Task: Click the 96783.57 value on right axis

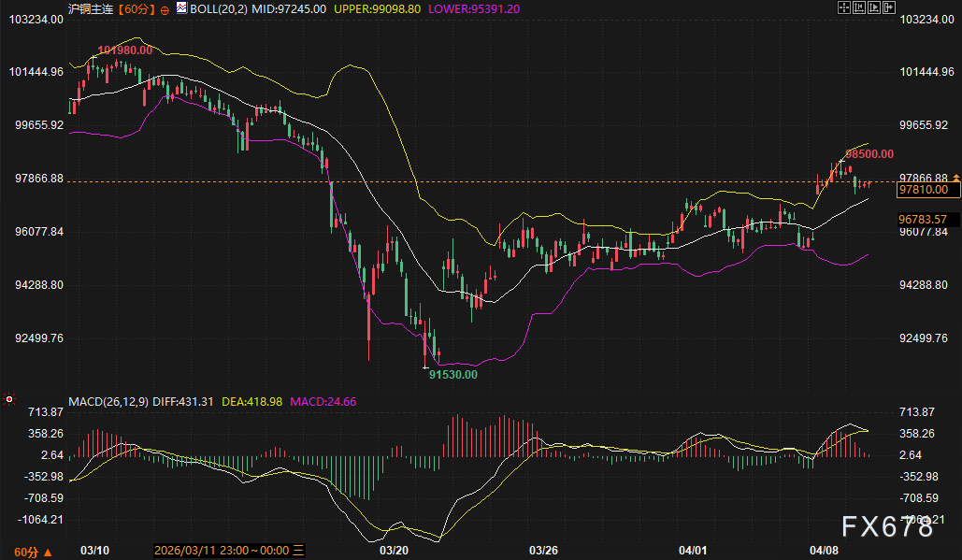Action: 923,219
